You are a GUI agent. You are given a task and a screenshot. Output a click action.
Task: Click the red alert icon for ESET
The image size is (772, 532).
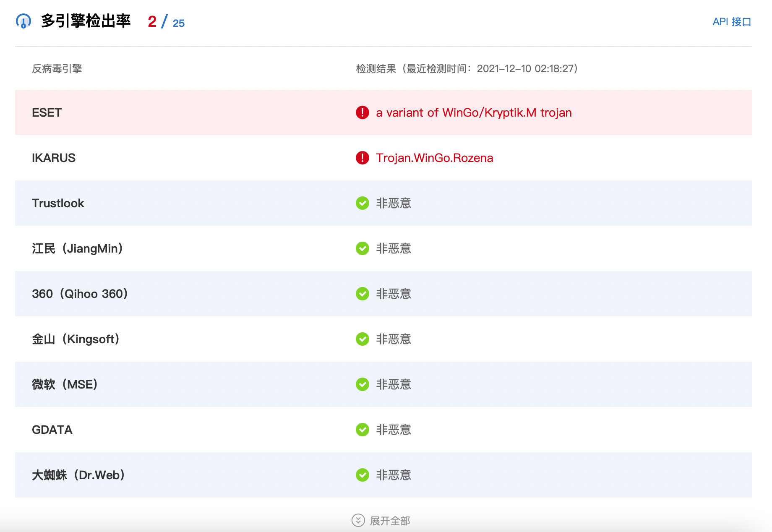tap(362, 112)
